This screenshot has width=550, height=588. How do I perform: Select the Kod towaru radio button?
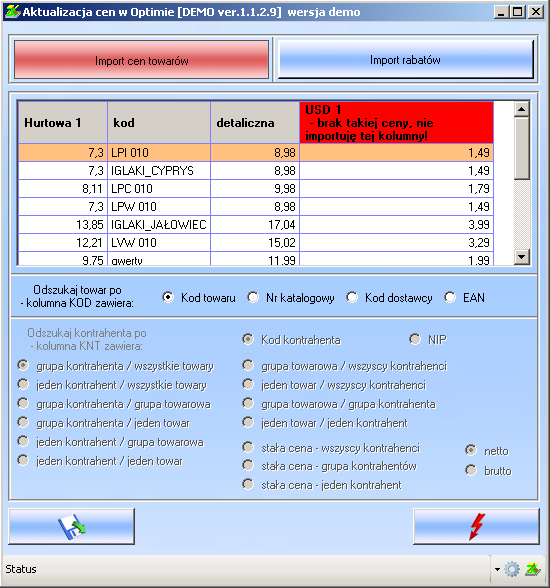click(x=168, y=297)
